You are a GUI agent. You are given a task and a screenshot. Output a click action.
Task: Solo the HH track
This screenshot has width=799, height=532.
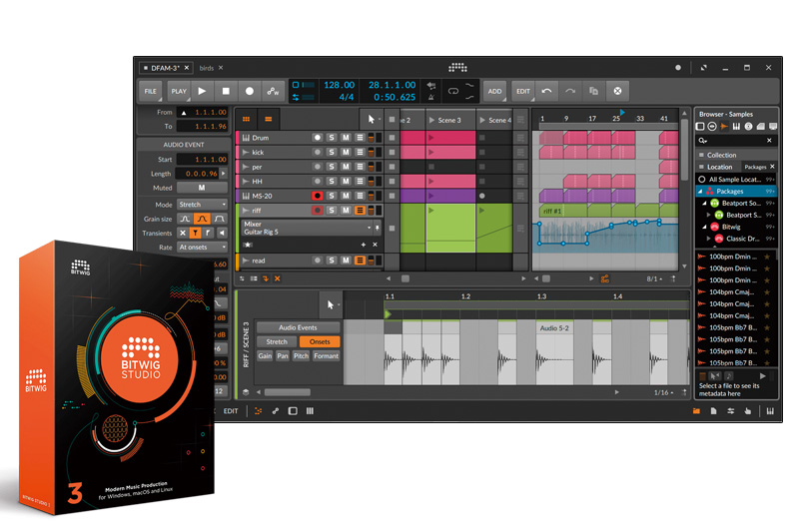(x=332, y=181)
